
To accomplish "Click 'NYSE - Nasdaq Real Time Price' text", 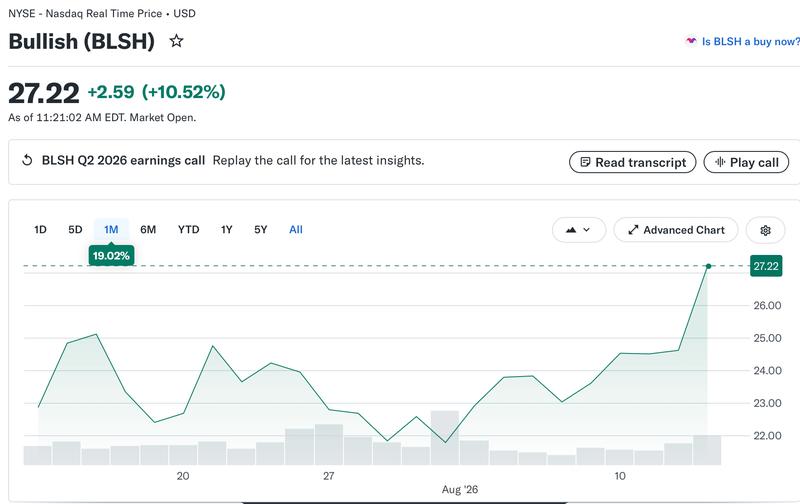I will coord(85,13).
